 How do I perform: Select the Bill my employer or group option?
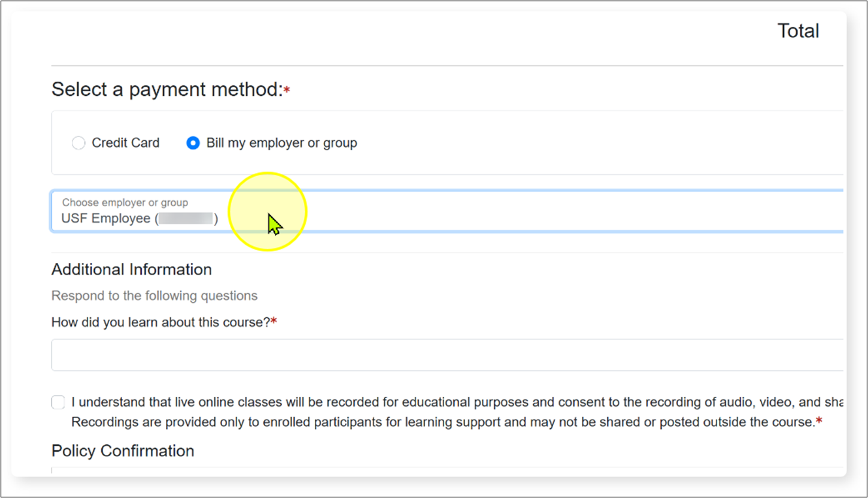(193, 142)
